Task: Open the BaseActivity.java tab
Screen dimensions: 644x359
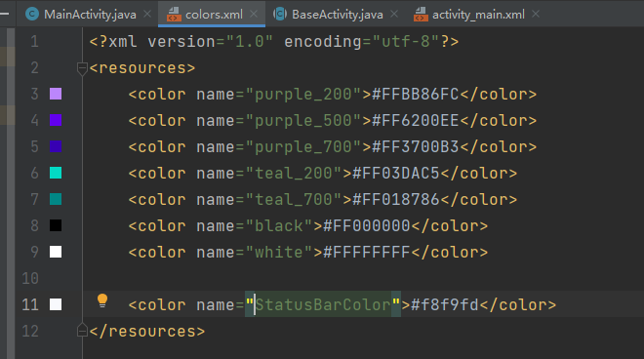Action: coord(338,15)
